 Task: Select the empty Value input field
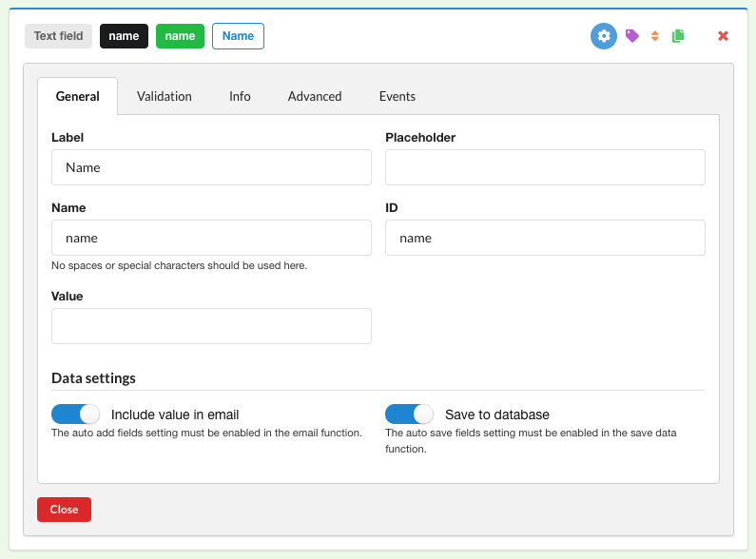211,326
